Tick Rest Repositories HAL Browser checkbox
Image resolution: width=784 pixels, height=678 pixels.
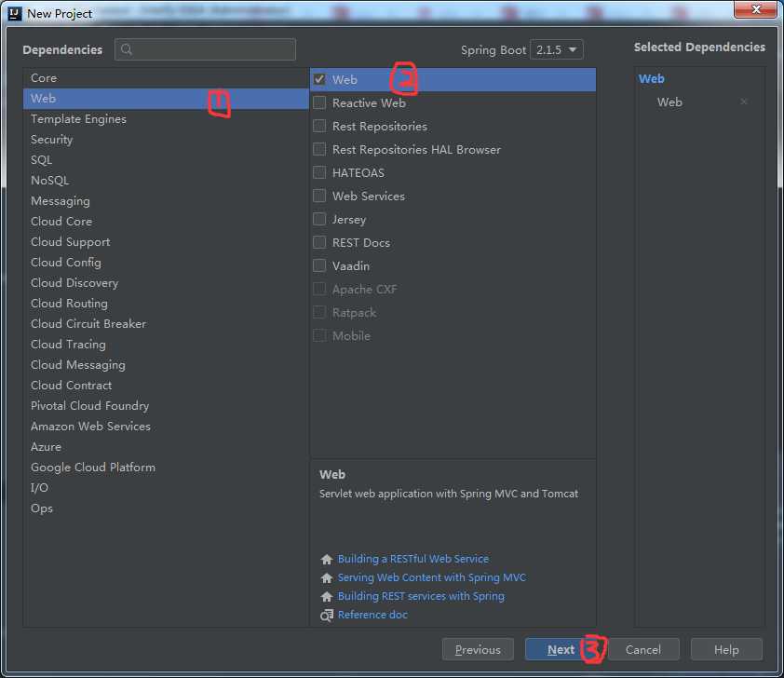click(x=319, y=149)
